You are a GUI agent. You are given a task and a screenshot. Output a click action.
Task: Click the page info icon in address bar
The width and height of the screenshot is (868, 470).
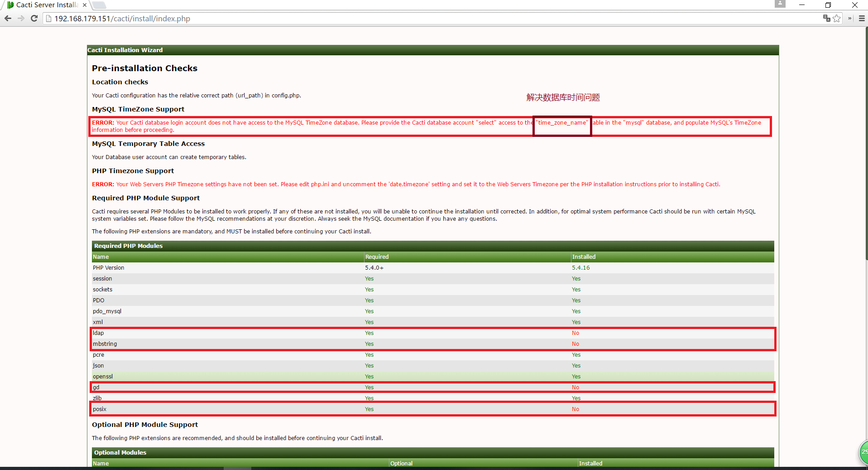point(49,19)
